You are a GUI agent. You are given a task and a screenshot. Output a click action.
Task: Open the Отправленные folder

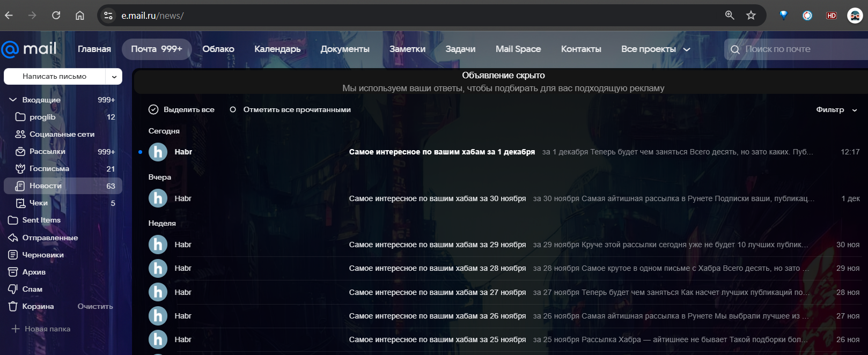coord(63,238)
